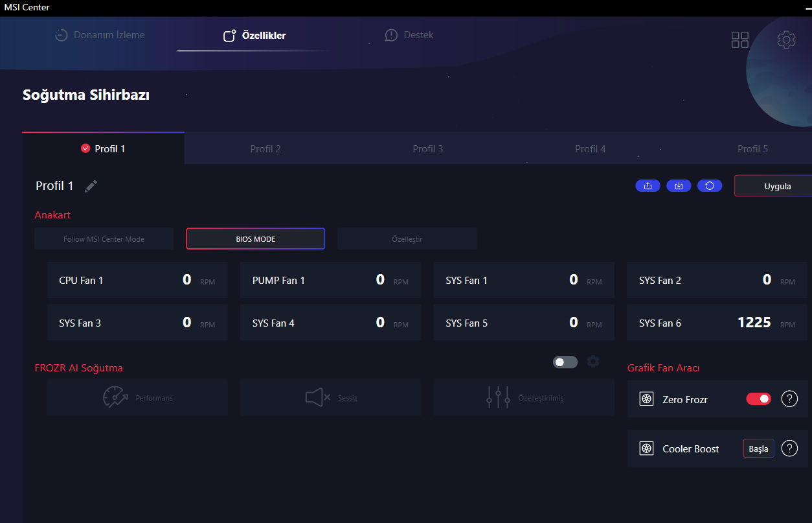Click the Anakart section label

[x=52, y=215]
